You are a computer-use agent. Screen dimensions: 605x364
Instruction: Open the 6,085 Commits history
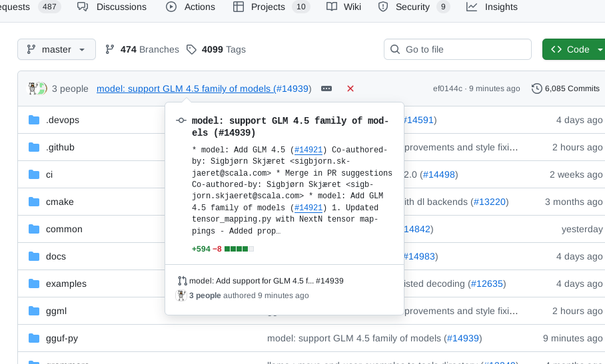point(565,89)
